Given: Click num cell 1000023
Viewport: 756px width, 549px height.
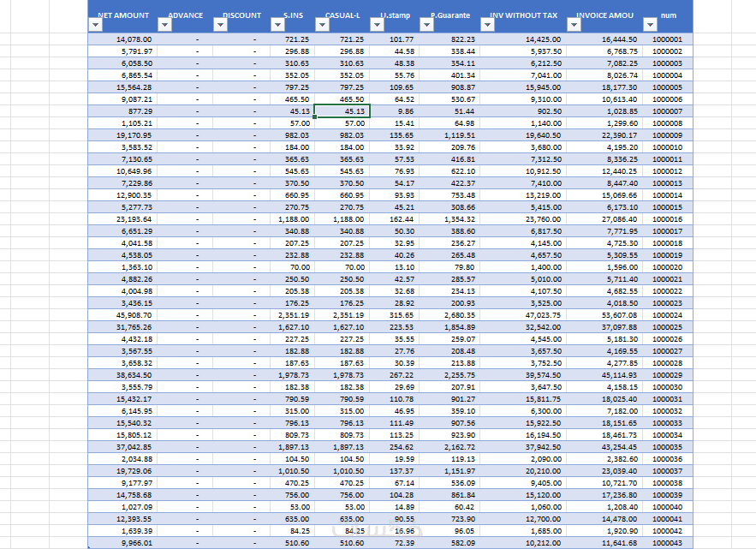Looking at the screenshot, I should pos(667,303).
